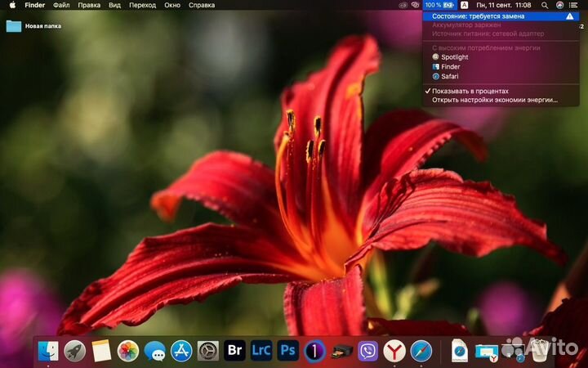Click the first cloud icon in menu bar
The height and width of the screenshot is (368, 588).
(x=403, y=5)
